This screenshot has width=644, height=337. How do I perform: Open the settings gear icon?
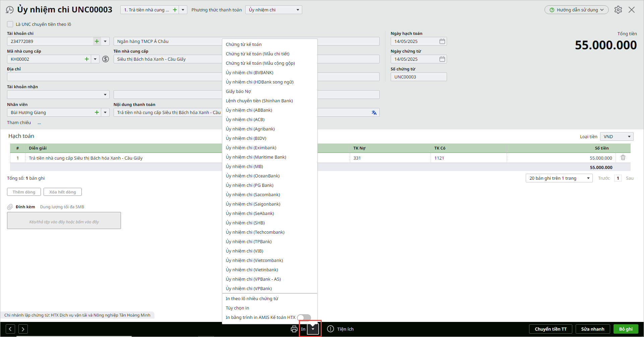point(618,10)
